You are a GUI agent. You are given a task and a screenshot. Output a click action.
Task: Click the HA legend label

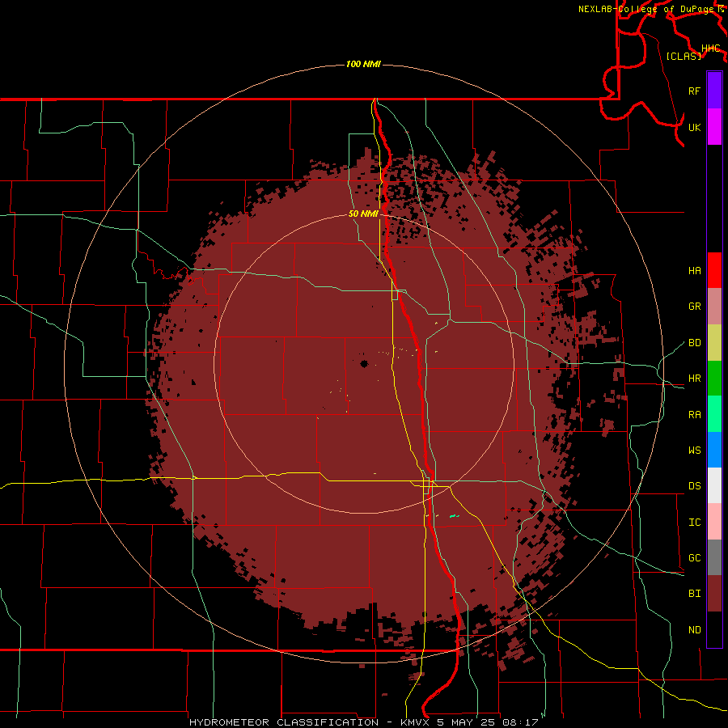[695, 271]
